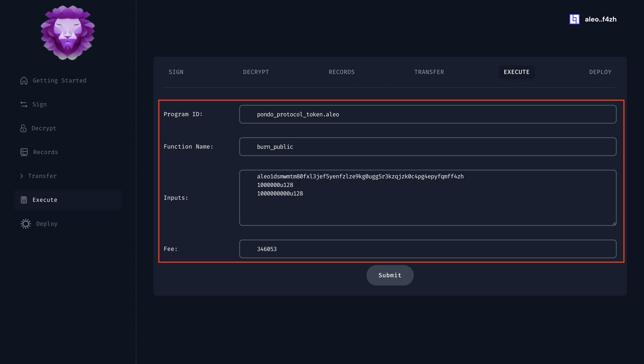The width and height of the screenshot is (644, 364).
Task: Click the Fee input field
Action: (x=428, y=249)
